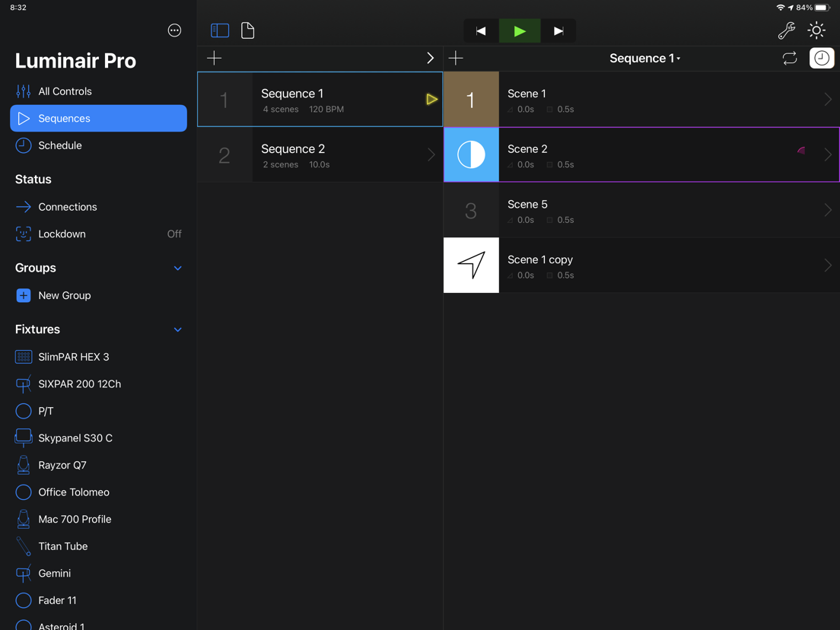This screenshot has width=840, height=630.
Task: Open Scene 1 copy details chevron
Action: coord(828,266)
